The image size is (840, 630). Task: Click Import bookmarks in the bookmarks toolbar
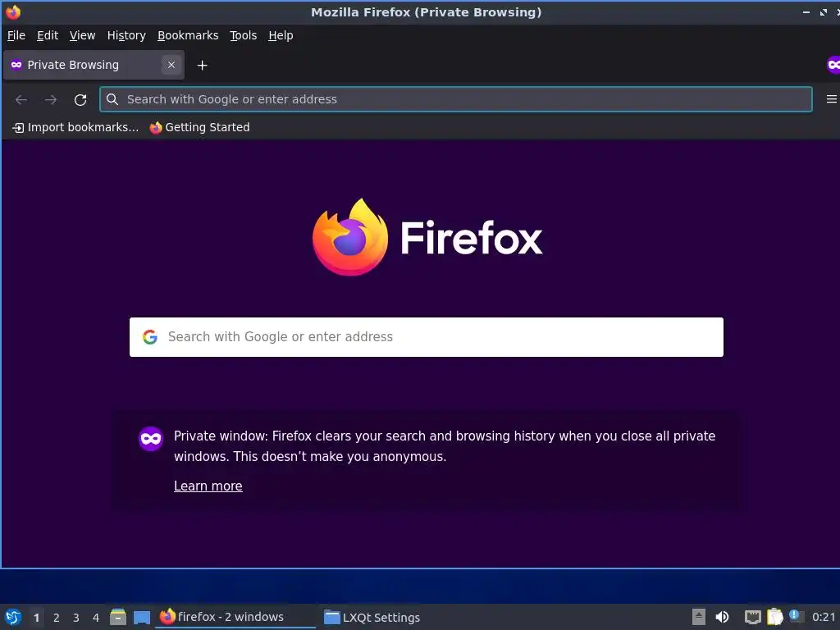coord(75,127)
